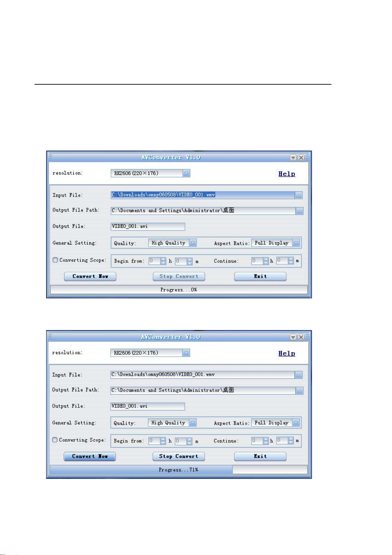
Task: Close the upper AVConverter window
Action: (x=301, y=158)
